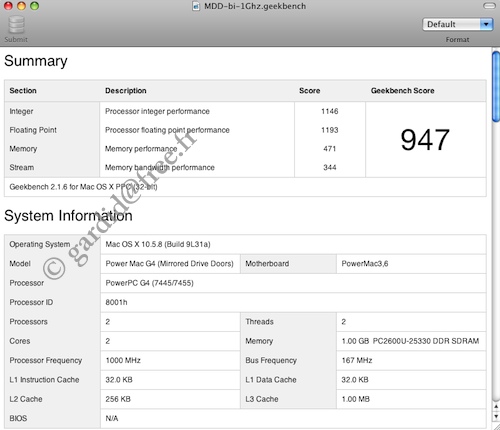Click the toolbar toggle pill button

coord(489,6)
